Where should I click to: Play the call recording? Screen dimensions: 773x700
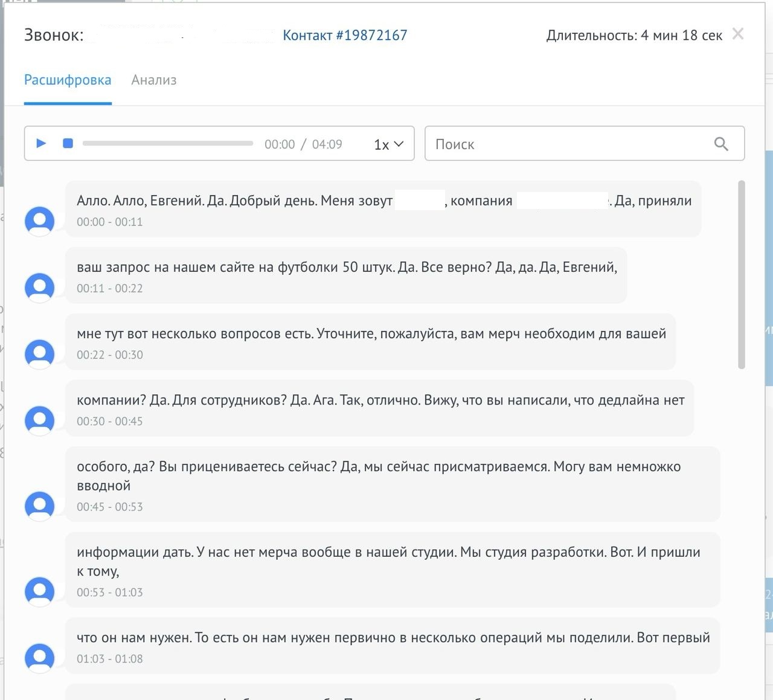pyautogui.click(x=41, y=143)
